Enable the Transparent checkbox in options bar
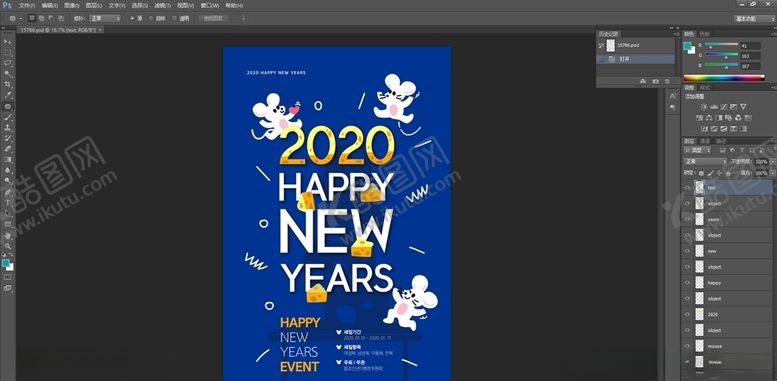This screenshot has height=381, width=777. (x=174, y=18)
